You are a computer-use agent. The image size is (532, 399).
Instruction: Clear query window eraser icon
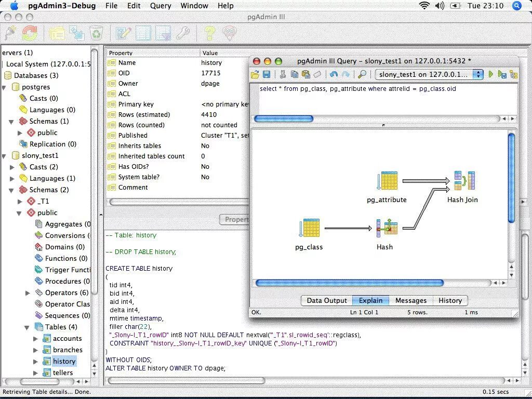pos(317,74)
